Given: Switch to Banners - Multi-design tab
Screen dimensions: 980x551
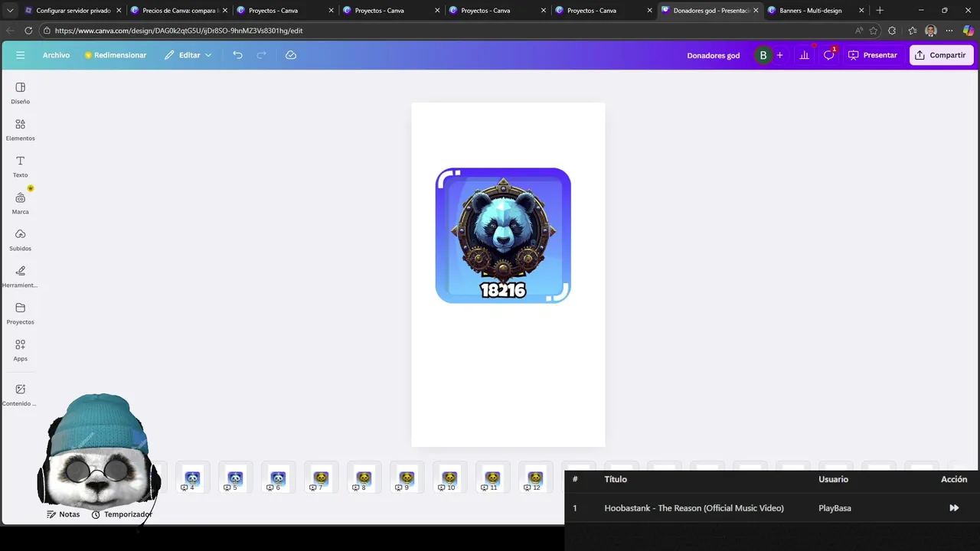Looking at the screenshot, I should (x=816, y=11).
